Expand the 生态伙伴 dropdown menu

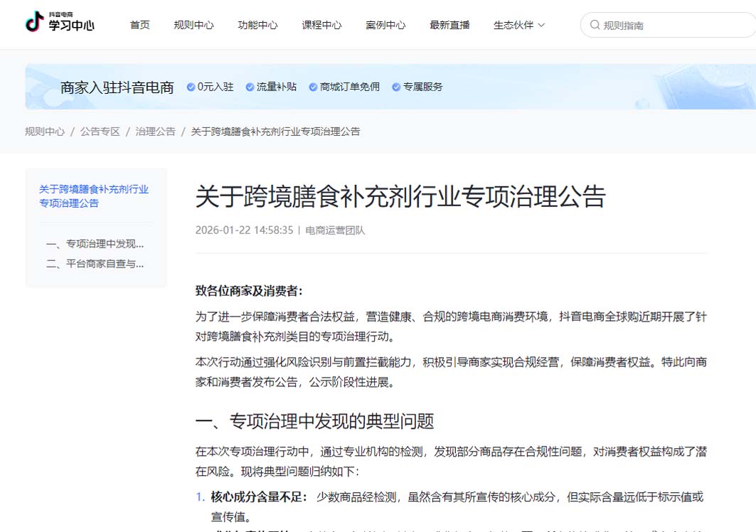[x=513, y=23]
